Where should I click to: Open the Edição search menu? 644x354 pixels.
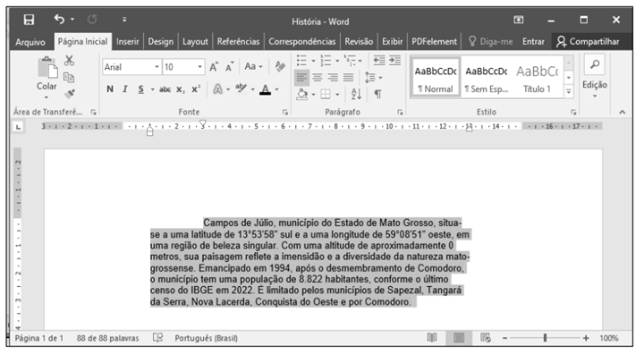594,77
